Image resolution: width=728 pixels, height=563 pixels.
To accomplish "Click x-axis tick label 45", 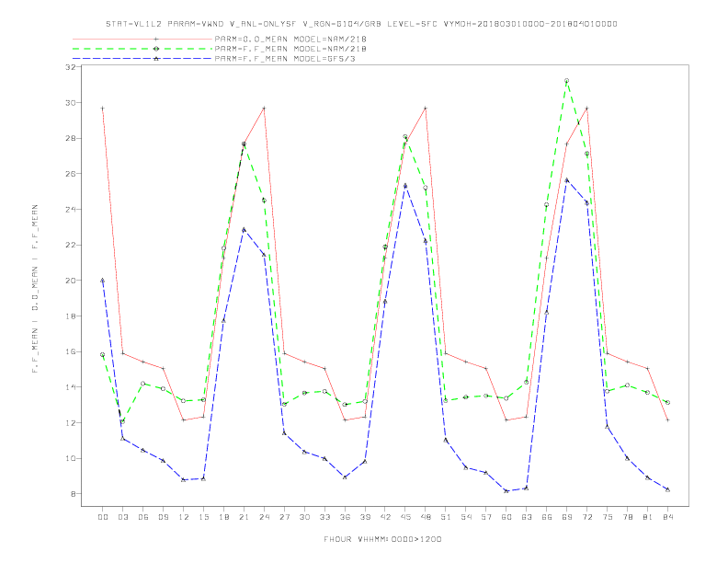I will coord(405,517).
